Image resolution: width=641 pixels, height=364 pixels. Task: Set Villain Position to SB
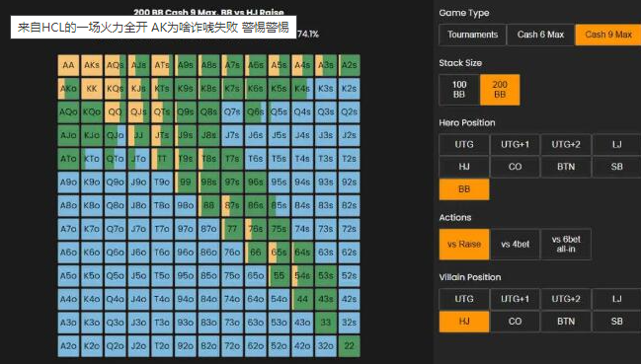pos(616,322)
